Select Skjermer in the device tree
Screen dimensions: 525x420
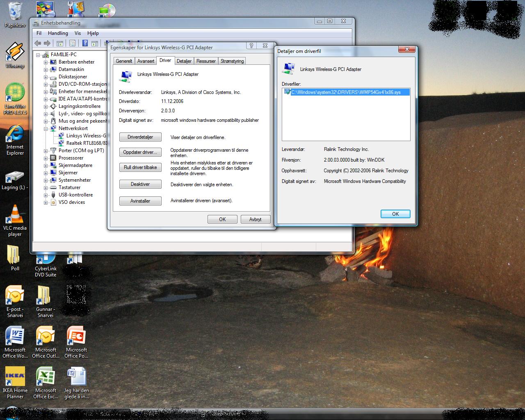pyautogui.click(x=68, y=173)
